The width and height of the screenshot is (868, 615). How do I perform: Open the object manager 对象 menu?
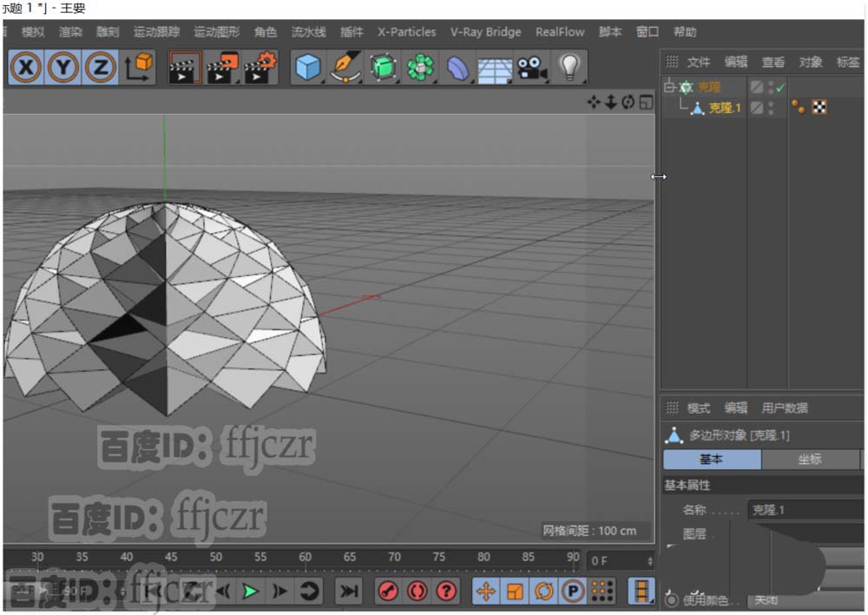pos(811,62)
